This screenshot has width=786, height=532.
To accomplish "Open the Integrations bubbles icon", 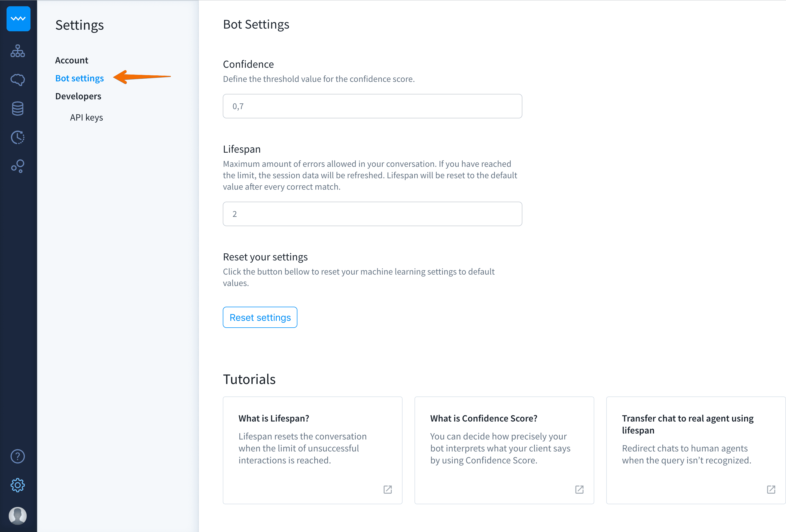I will pos(18,166).
